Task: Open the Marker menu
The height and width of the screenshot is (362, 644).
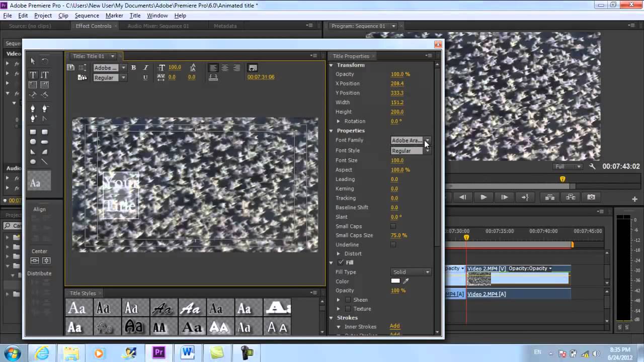Action: (114, 16)
